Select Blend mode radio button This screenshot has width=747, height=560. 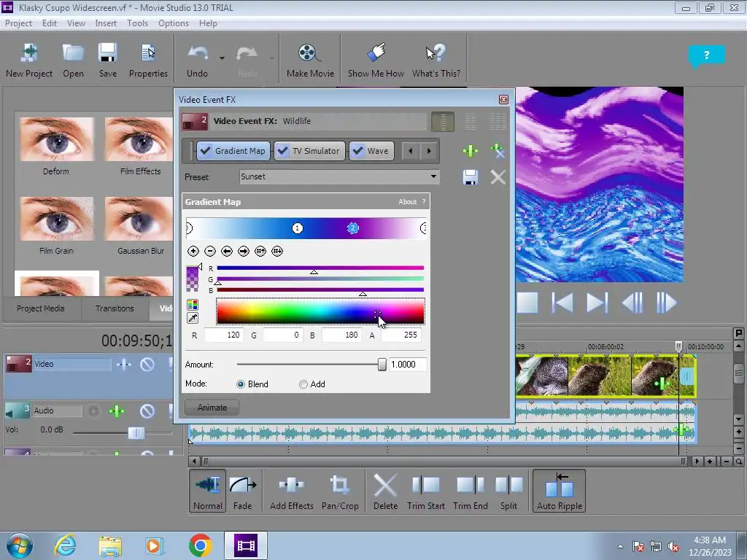(241, 384)
